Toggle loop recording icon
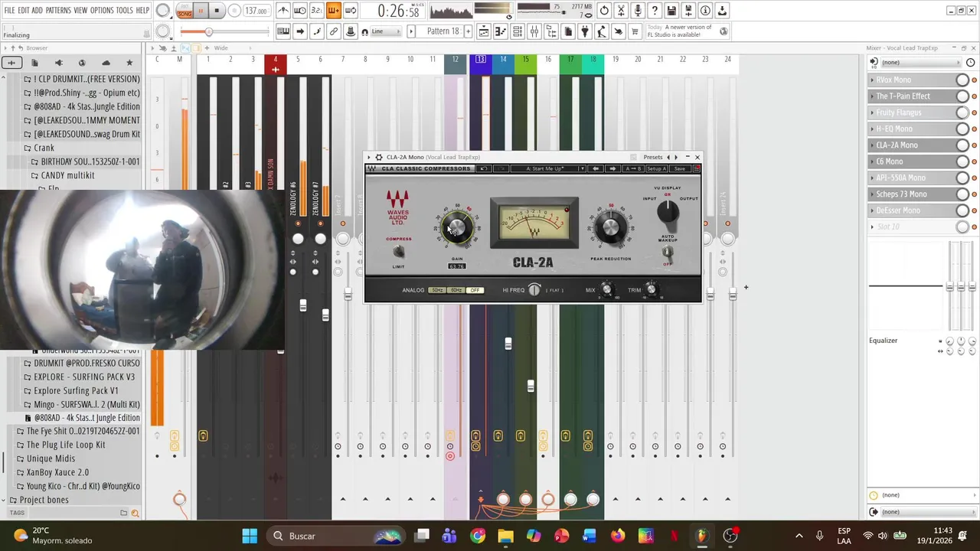The width and height of the screenshot is (980, 551). pos(351,11)
